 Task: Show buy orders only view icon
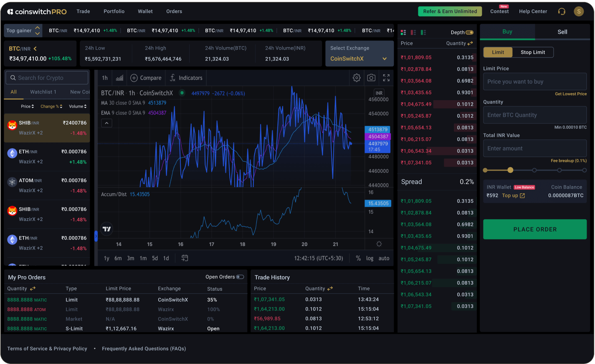tap(423, 33)
